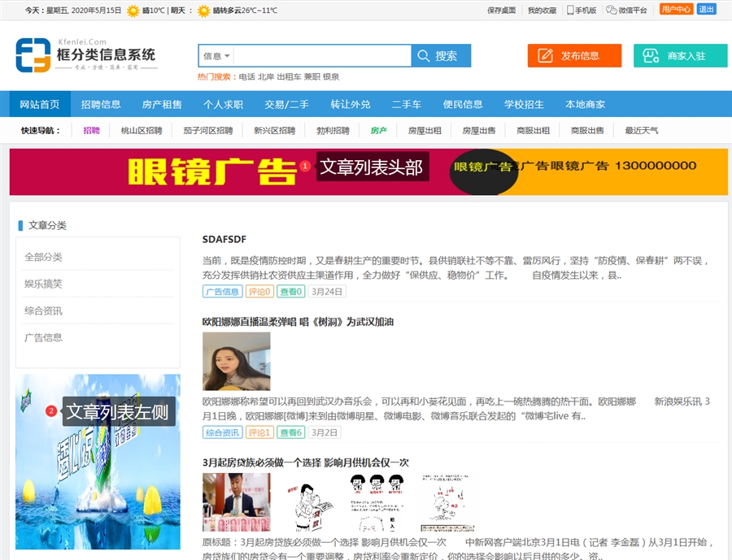Open the article titled SDAFSDF

tap(224, 239)
